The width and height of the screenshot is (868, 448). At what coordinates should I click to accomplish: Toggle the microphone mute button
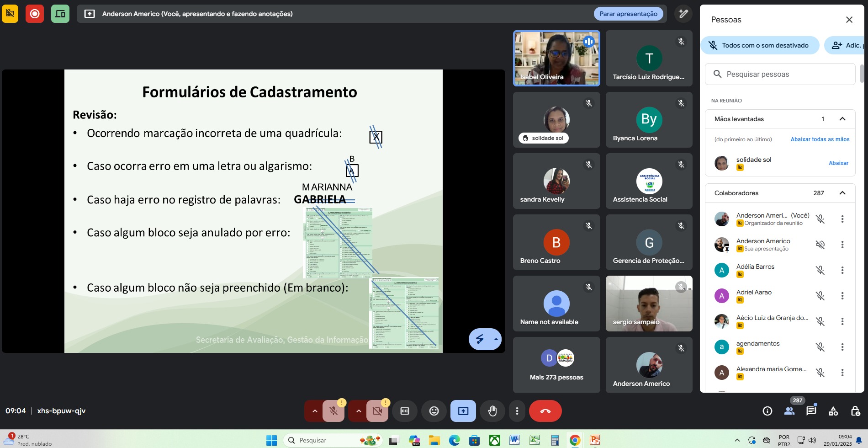click(333, 411)
